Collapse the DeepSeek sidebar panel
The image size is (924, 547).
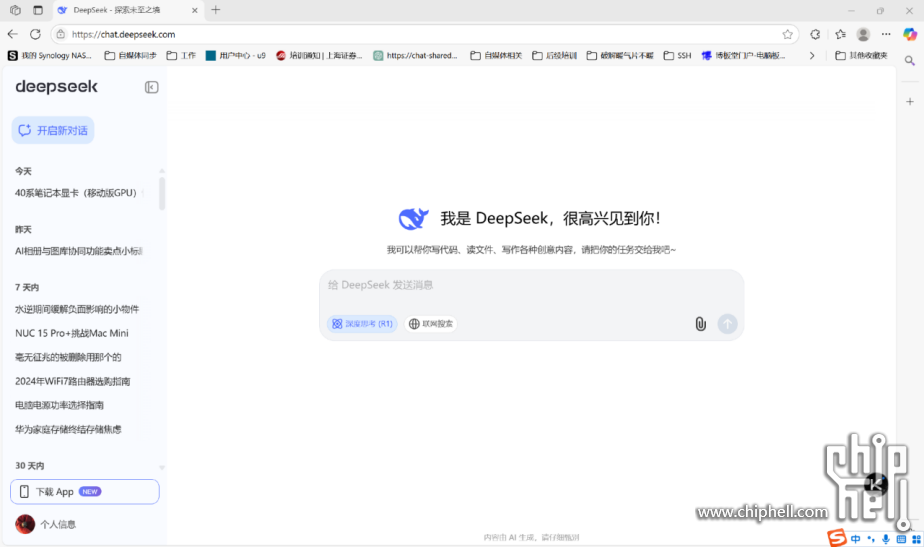pos(151,87)
